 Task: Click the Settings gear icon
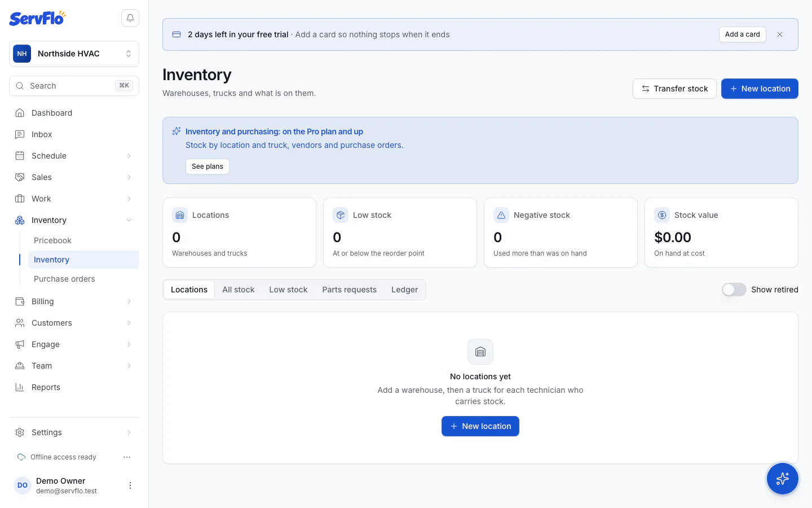(x=20, y=432)
